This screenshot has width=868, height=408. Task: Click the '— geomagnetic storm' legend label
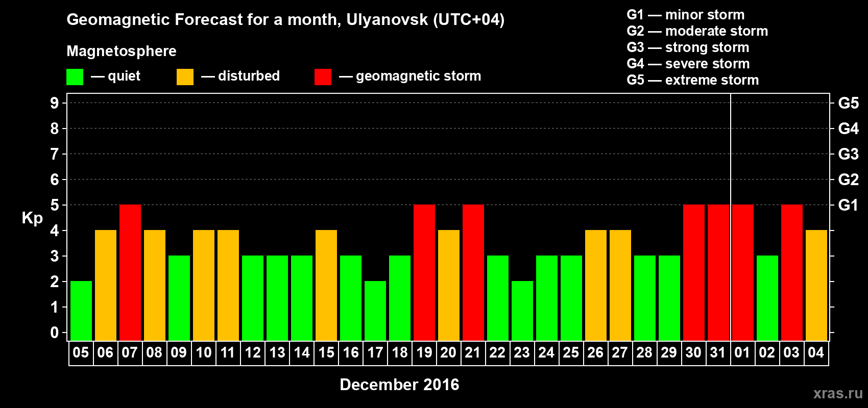click(x=410, y=76)
